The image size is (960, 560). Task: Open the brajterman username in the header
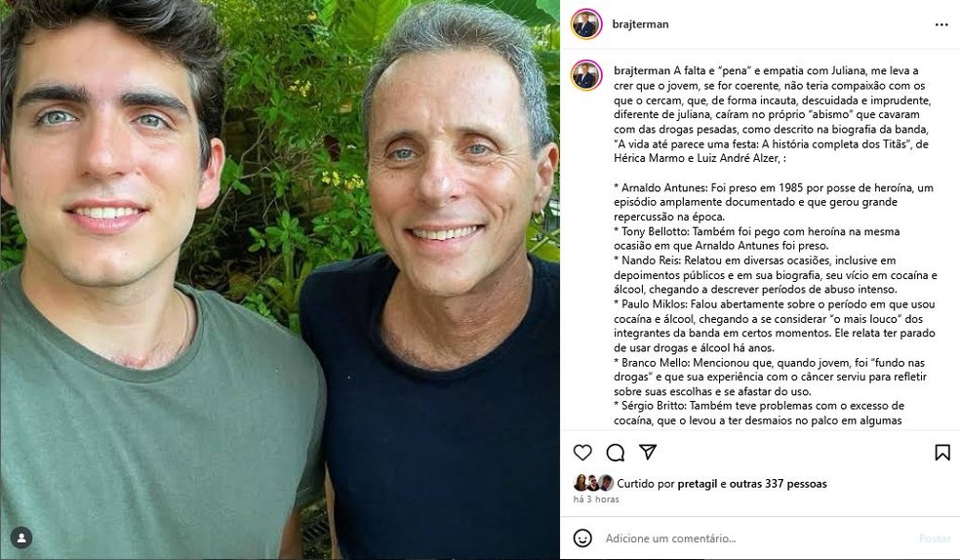tap(641, 24)
